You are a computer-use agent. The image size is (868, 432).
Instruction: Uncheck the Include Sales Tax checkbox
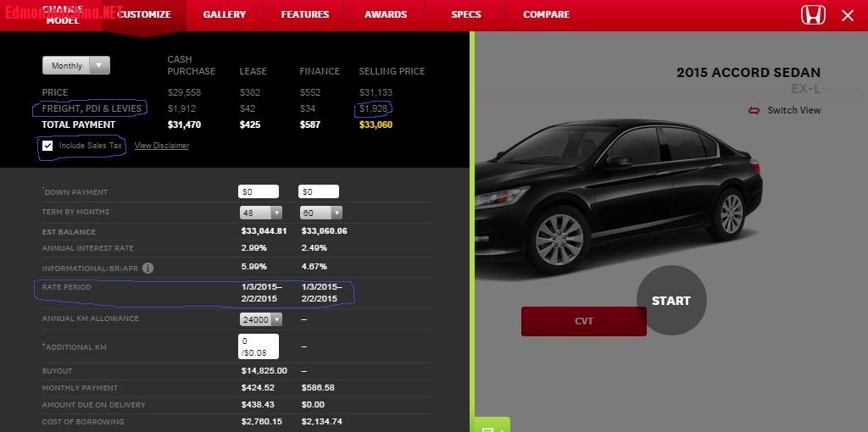48,146
